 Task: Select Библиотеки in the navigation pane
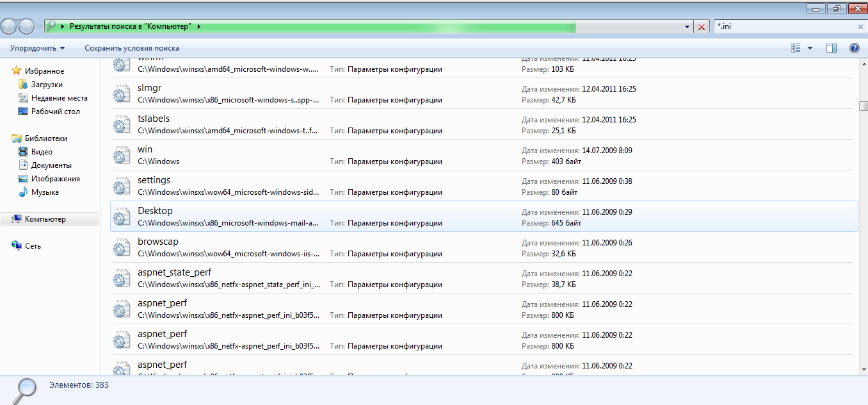pos(46,138)
